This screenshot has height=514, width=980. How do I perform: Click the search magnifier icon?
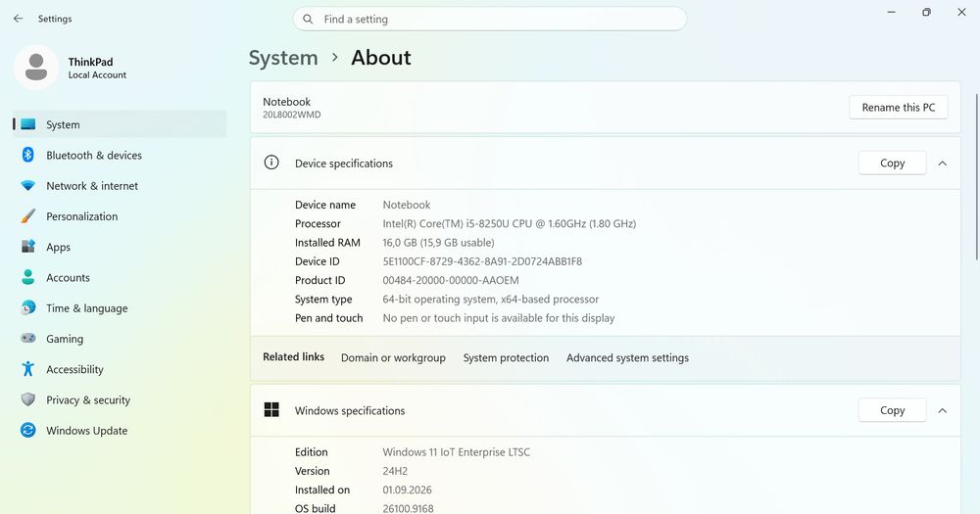click(308, 20)
